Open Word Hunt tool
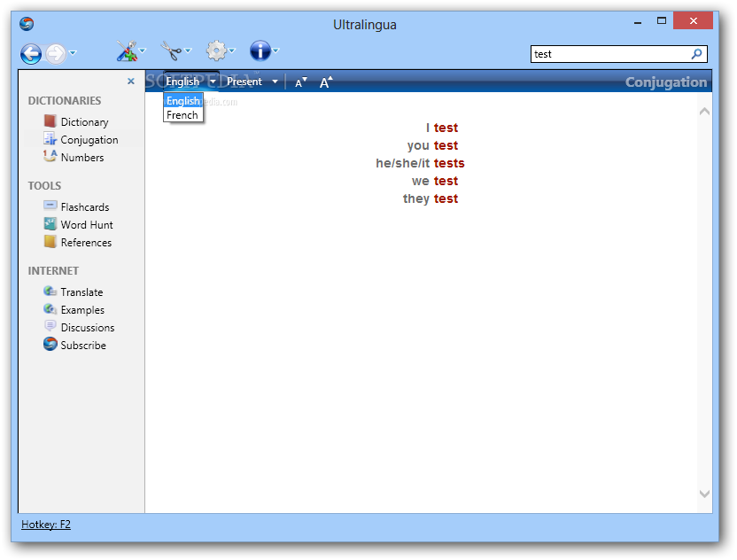This screenshot has height=560, width=737. [87, 225]
